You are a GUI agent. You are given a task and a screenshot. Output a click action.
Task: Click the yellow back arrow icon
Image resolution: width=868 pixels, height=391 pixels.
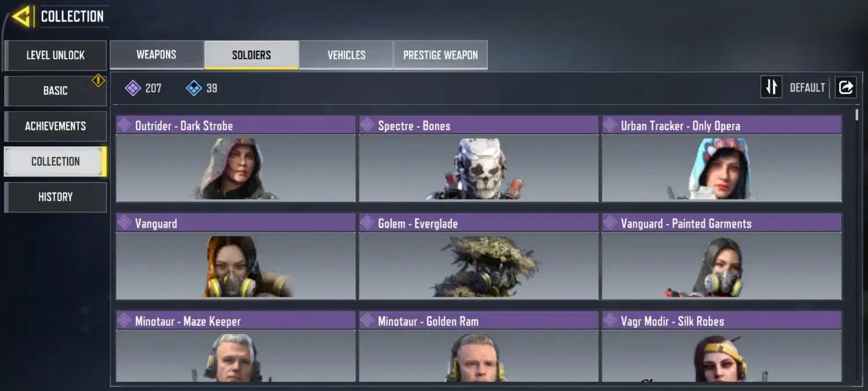click(22, 16)
